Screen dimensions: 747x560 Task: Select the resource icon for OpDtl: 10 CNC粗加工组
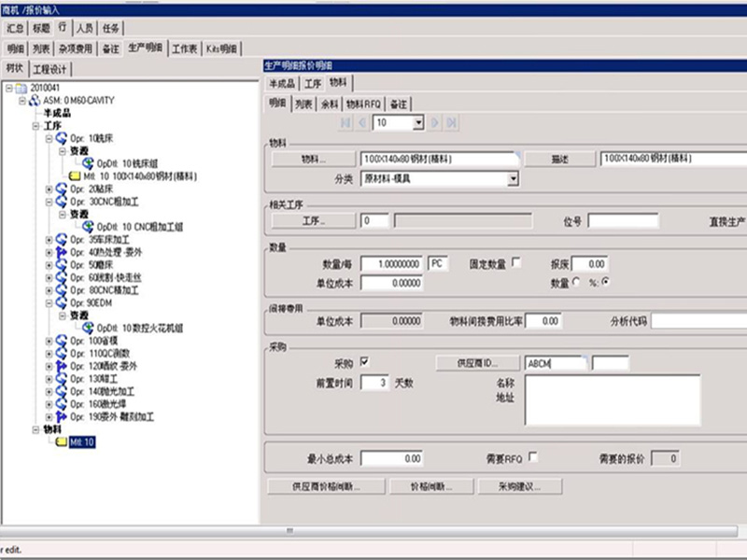tap(88, 227)
